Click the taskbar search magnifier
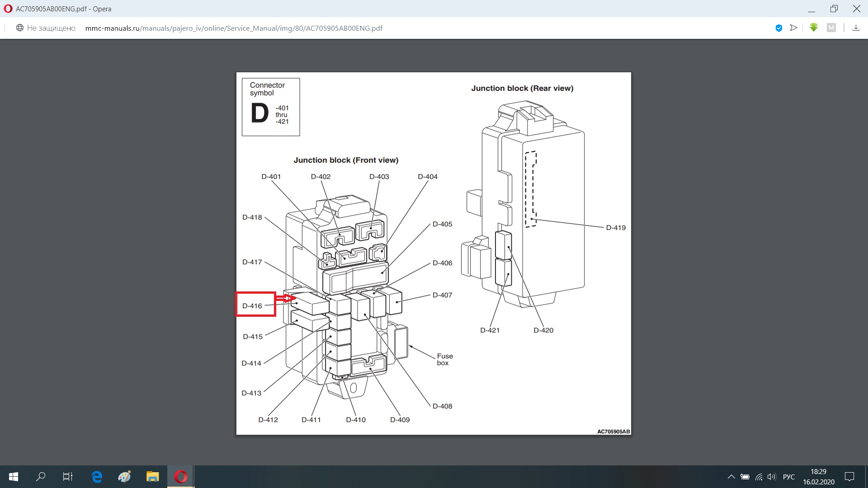This screenshot has width=868, height=488. click(x=41, y=477)
